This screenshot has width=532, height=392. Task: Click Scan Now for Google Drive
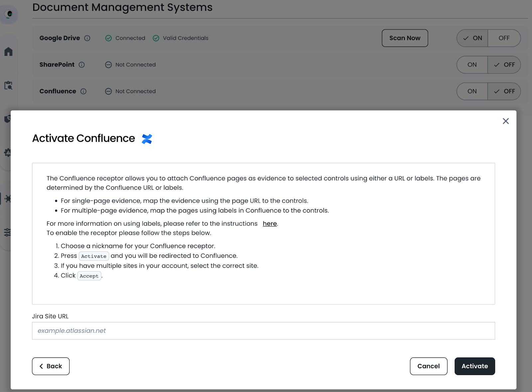pos(405,38)
